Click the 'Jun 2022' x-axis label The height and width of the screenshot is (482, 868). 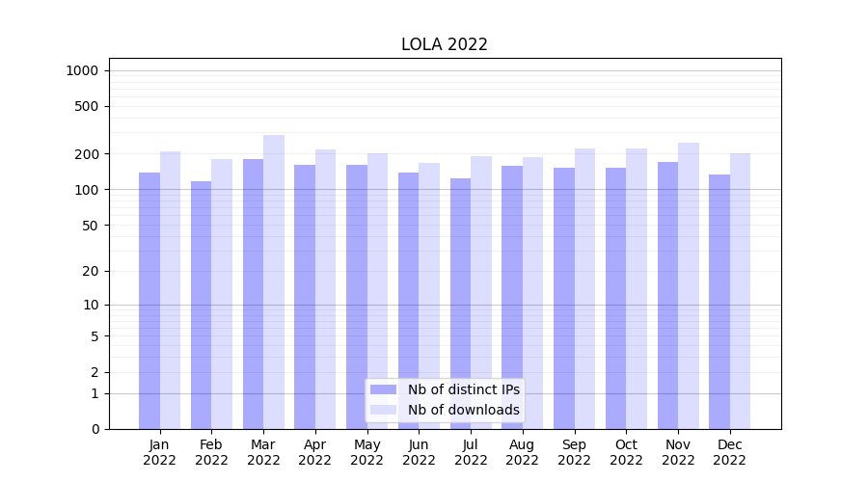click(x=419, y=452)
